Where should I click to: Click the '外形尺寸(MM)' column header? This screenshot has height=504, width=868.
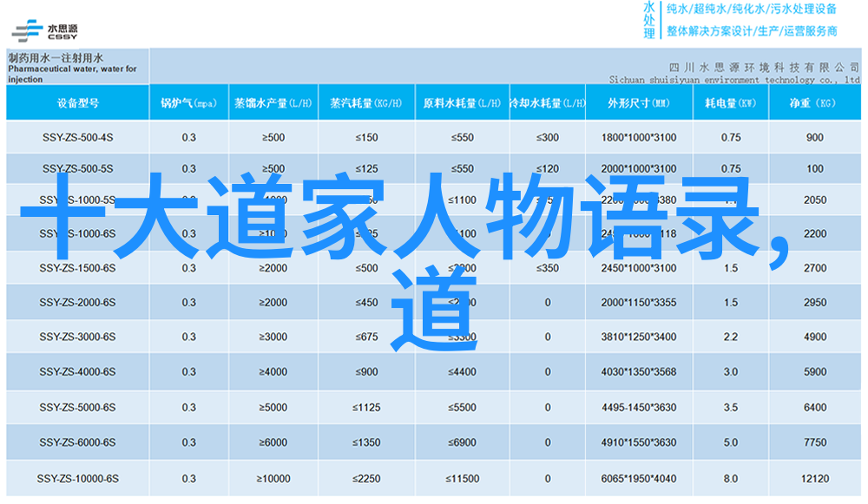pos(639,103)
